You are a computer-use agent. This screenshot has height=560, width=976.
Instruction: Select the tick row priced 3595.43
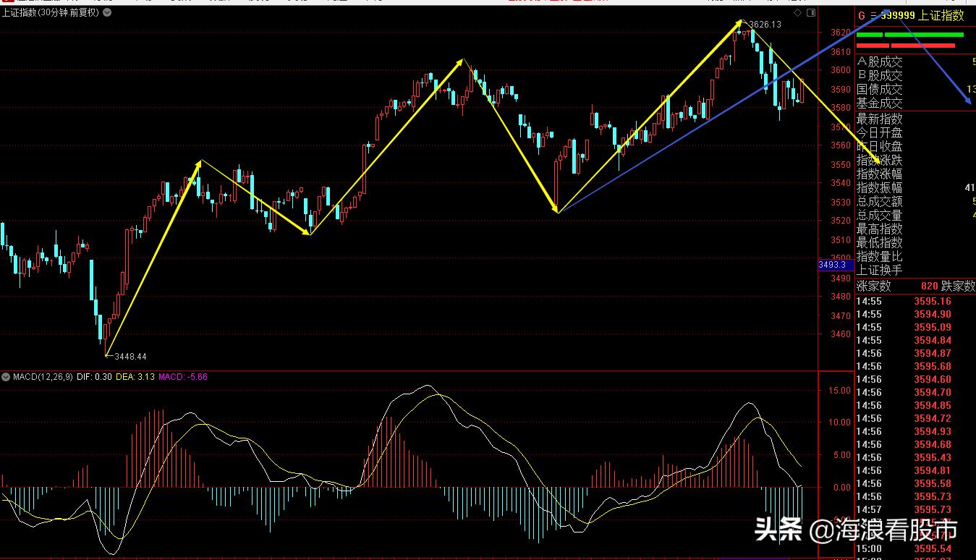(916, 457)
